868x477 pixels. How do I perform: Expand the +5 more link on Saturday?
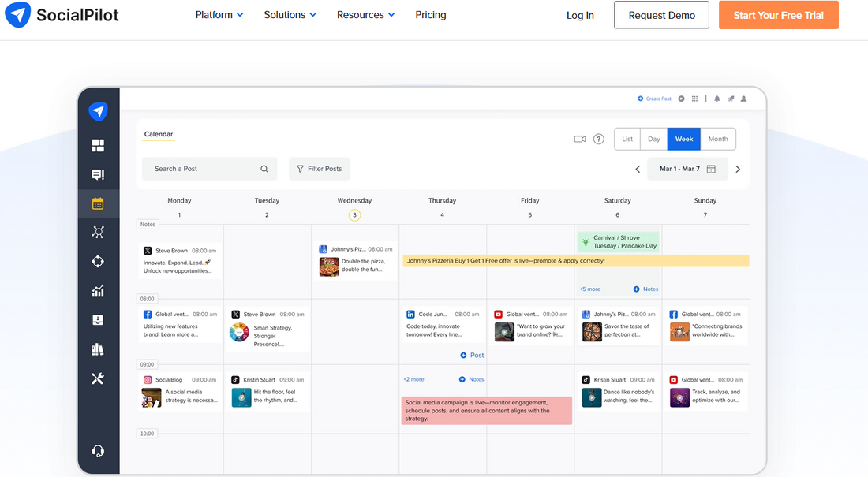[x=589, y=289]
